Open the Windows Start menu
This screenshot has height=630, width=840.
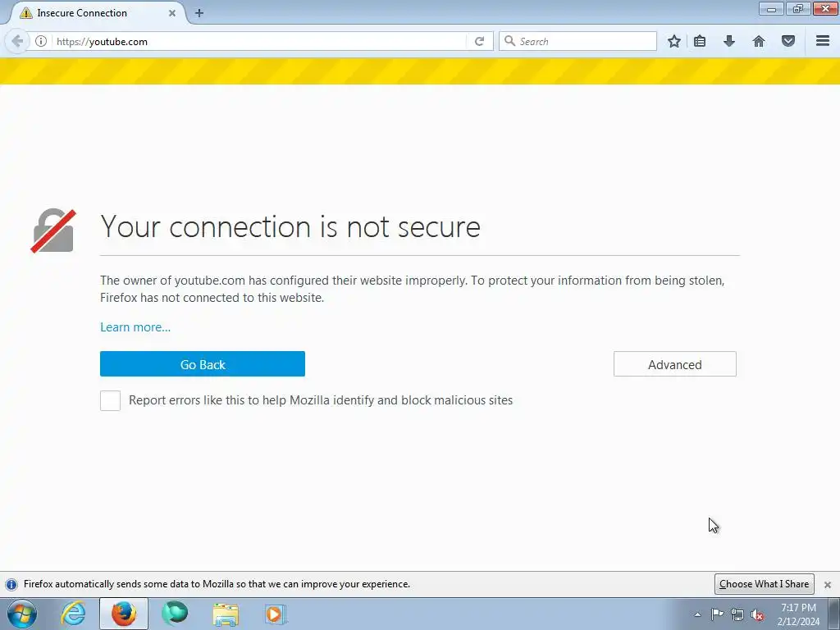pyautogui.click(x=22, y=614)
